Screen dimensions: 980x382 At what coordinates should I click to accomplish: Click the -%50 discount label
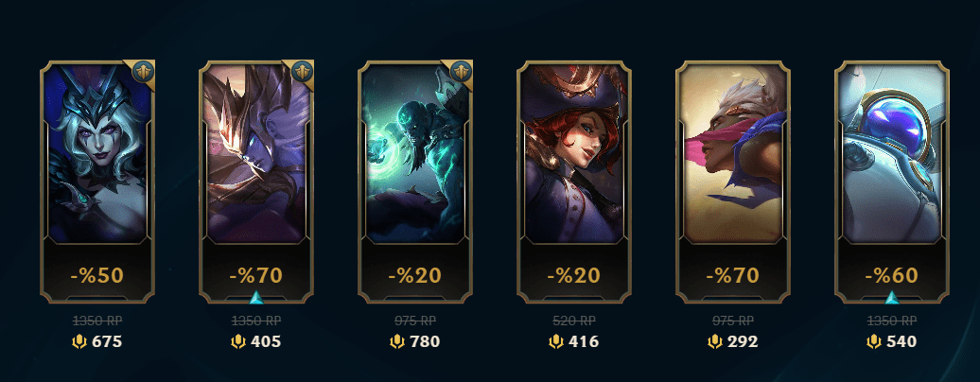(97, 276)
